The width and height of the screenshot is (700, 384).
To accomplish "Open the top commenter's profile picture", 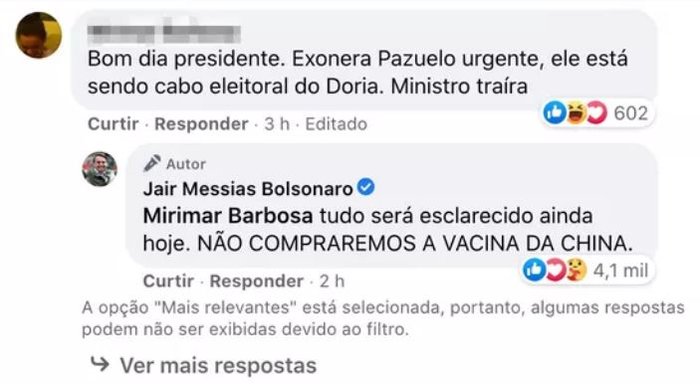I will coord(38,35).
